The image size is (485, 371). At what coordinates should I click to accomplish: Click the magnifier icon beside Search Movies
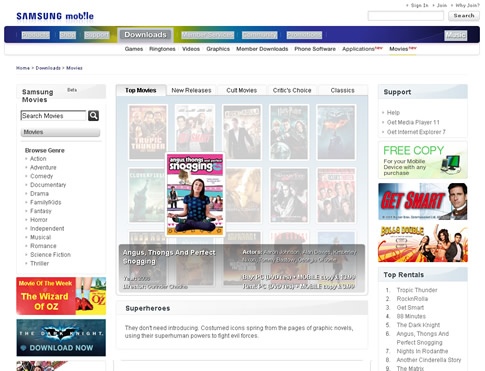point(93,116)
